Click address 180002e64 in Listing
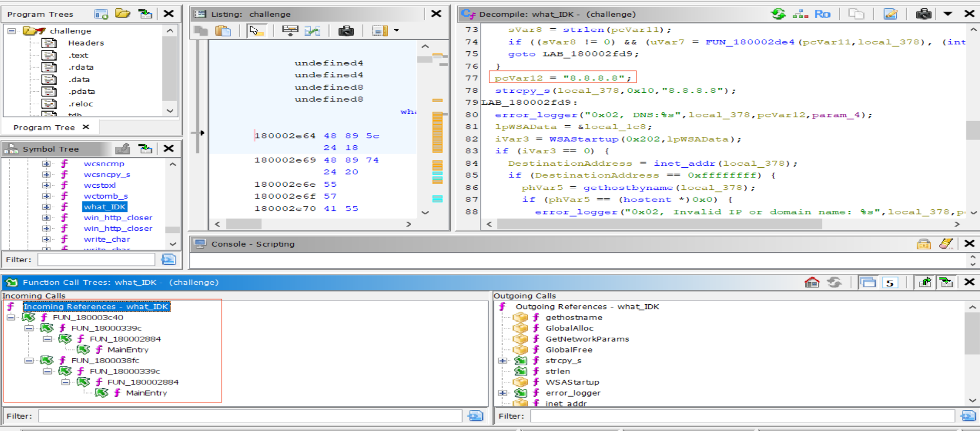Image resolution: width=980 pixels, height=431 pixels. (285, 136)
